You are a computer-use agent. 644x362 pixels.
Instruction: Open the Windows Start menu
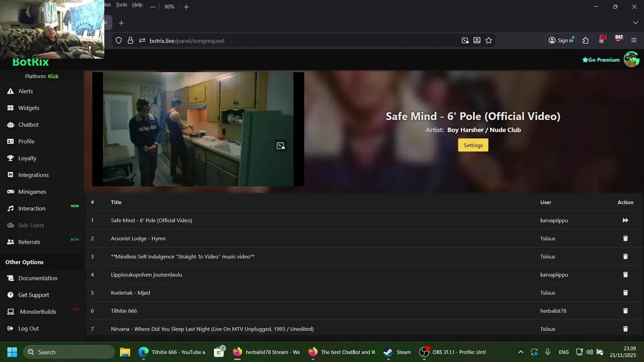(x=12, y=352)
